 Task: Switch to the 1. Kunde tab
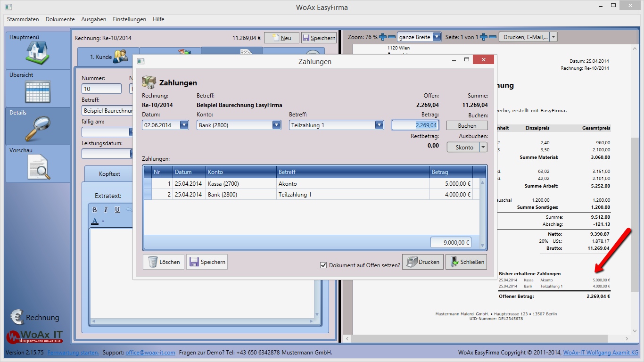108,57
